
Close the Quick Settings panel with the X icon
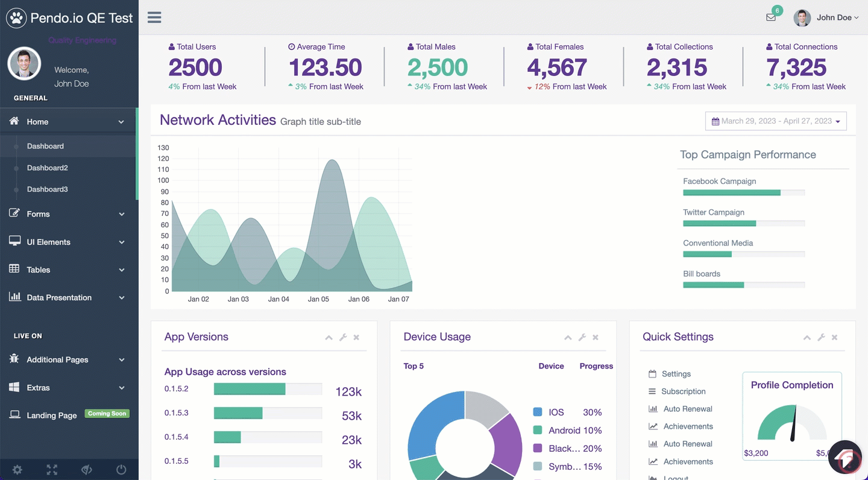tap(835, 338)
